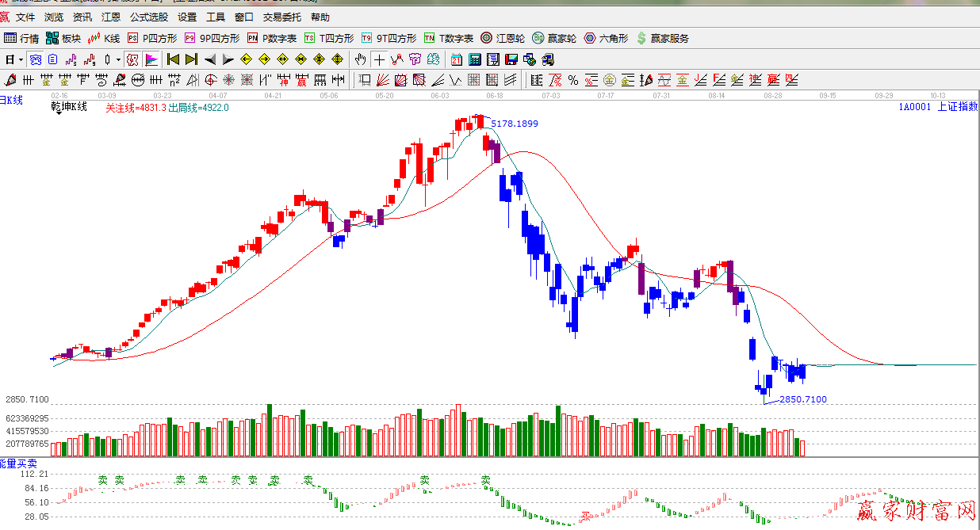Click the calendar icon showing 21
Screen dimensions: 980x530
(x=457, y=59)
